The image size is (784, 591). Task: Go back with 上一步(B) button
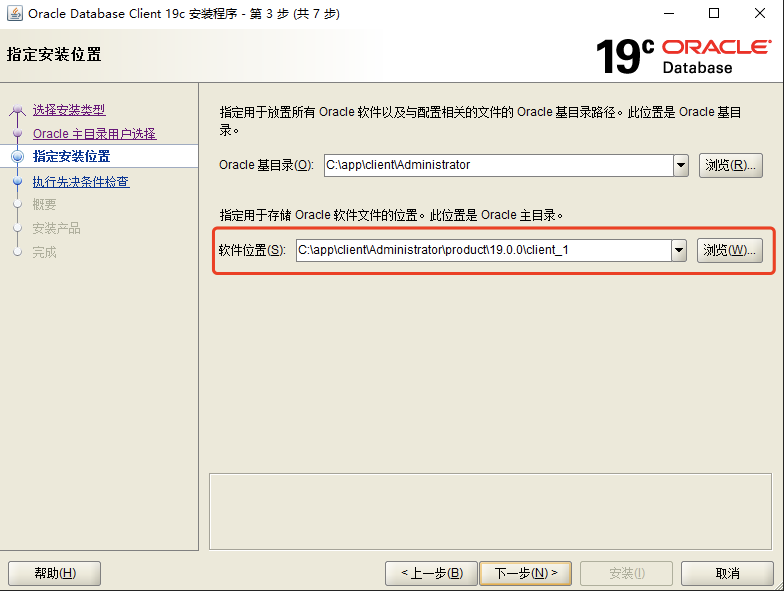pos(432,573)
